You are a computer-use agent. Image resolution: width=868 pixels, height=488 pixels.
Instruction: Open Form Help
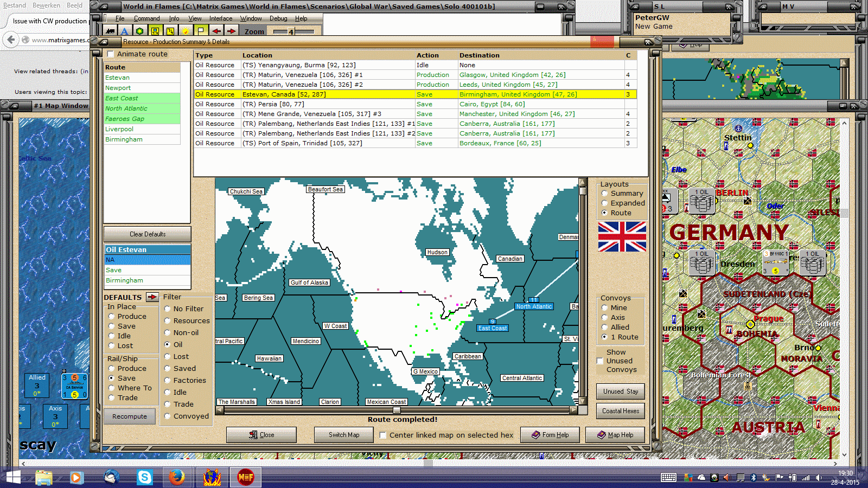(x=550, y=435)
